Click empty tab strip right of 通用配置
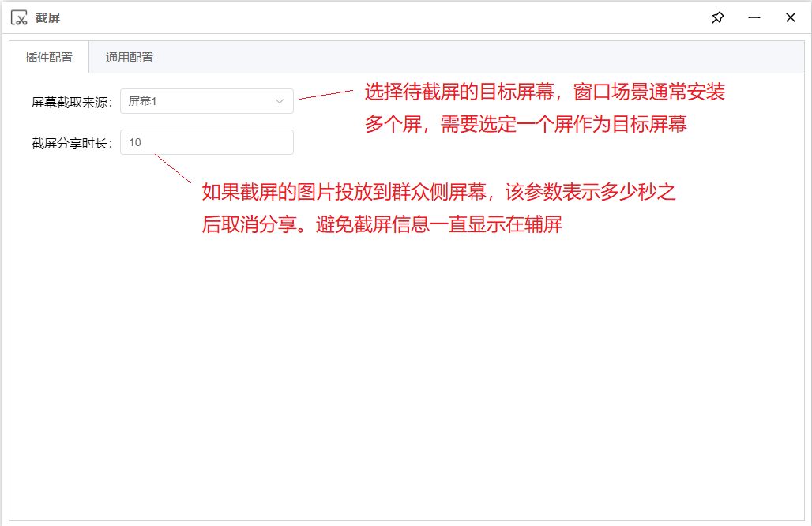 pos(474,58)
